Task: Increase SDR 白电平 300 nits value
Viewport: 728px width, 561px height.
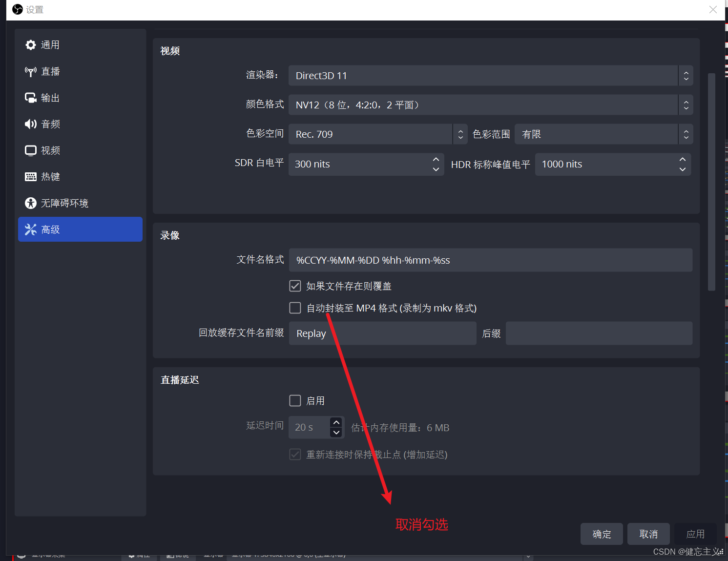Action: tap(436, 159)
